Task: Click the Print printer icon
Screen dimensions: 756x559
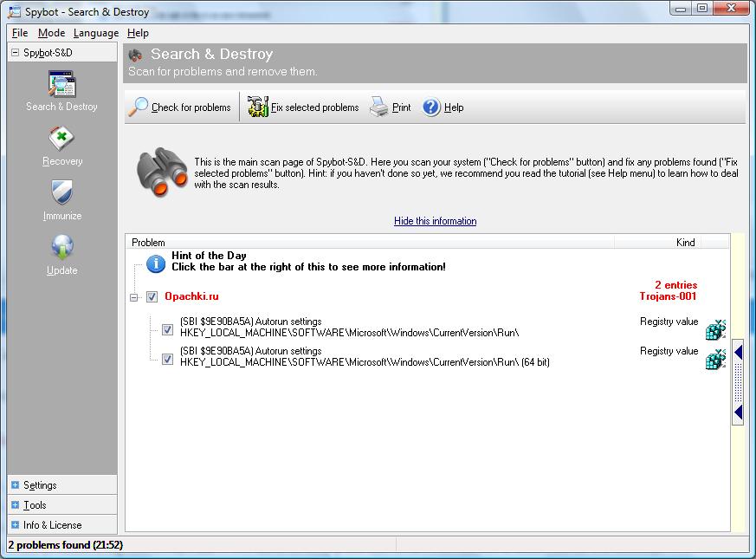Action: (379, 107)
